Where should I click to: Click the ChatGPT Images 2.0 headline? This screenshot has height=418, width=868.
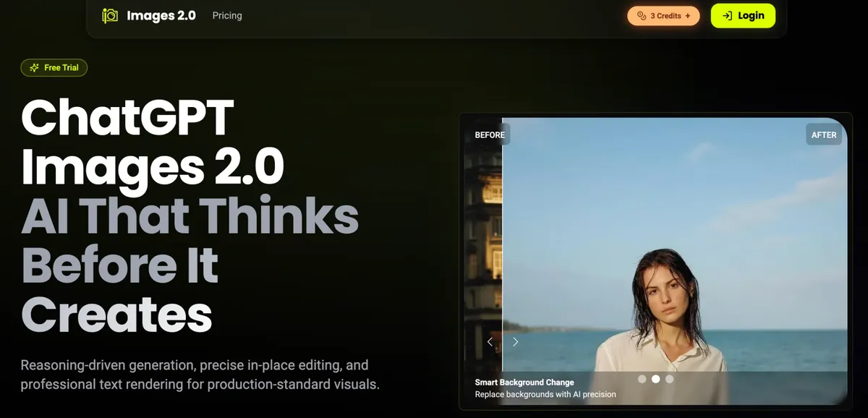(153, 142)
